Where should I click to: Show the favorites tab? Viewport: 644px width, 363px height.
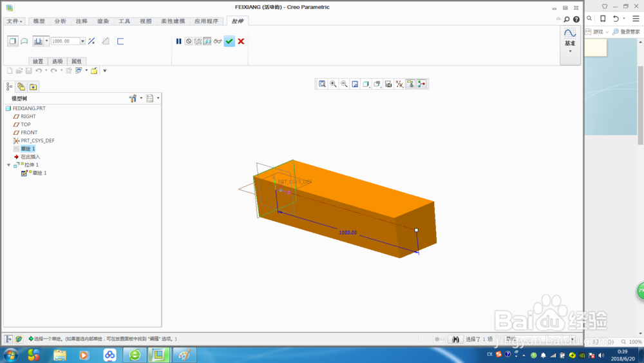[x=33, y=87]
